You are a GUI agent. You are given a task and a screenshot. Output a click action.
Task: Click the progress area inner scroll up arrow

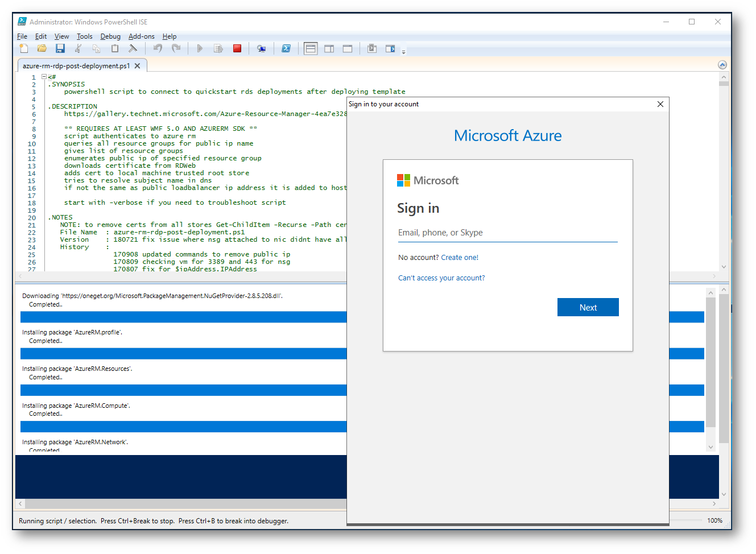point(710,292)
